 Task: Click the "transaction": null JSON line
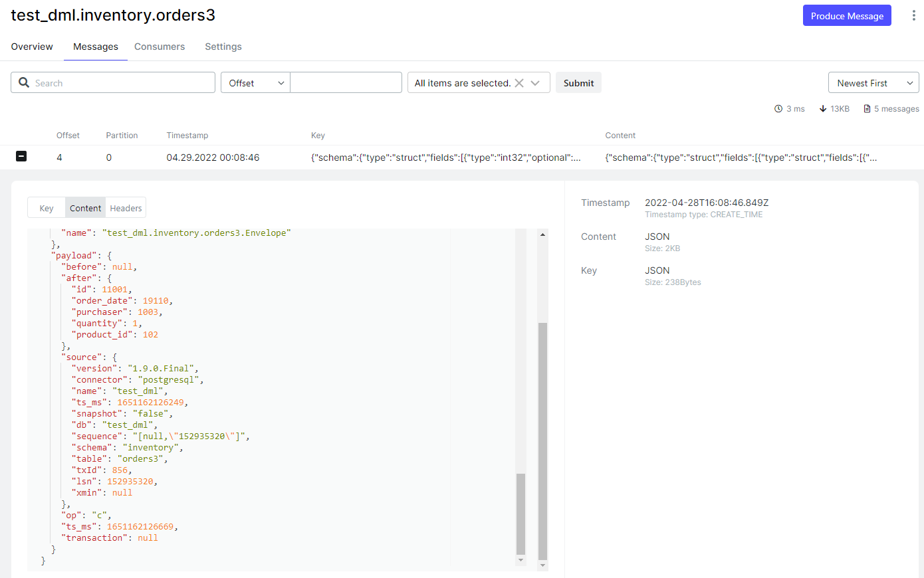click(110, 537)
